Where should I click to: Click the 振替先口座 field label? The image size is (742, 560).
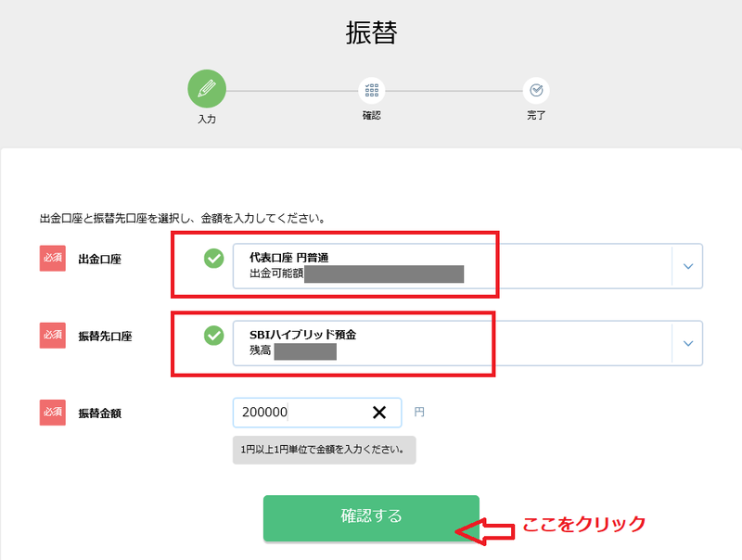pos(105,337)
